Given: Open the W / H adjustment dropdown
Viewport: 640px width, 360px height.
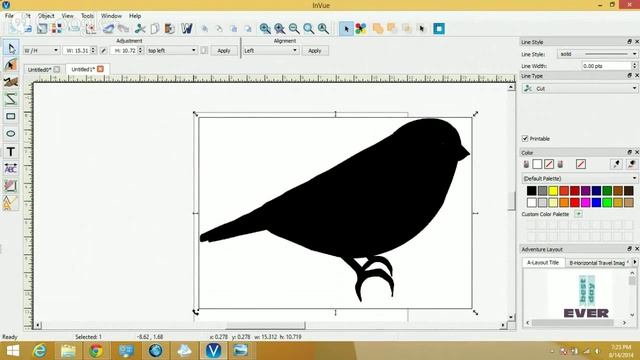Looking at the screenshot, I should (x=41, y=51).
